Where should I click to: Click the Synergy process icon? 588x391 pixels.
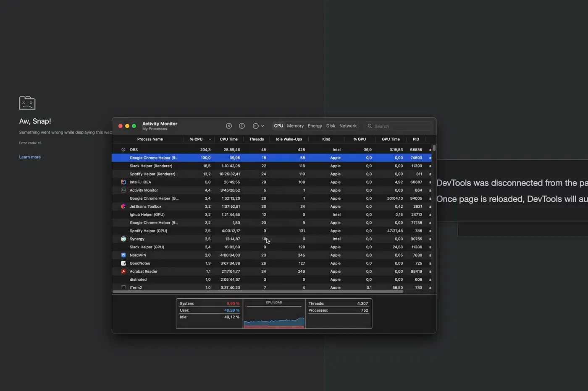coord(123,239)
